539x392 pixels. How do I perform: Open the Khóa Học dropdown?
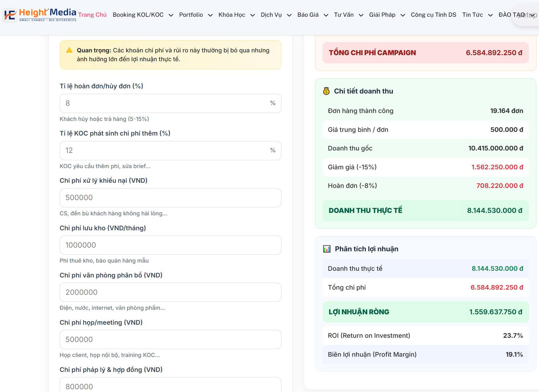(252, 15)
